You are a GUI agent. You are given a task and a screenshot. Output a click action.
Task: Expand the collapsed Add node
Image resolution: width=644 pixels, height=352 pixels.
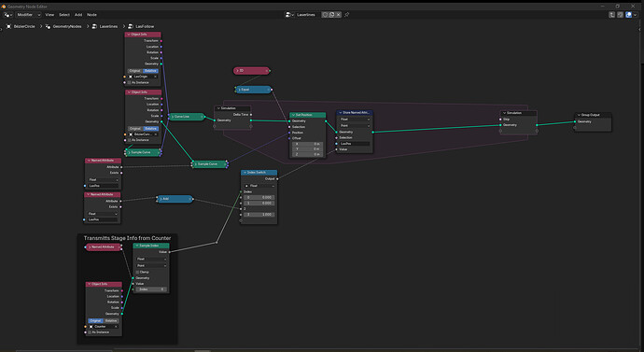(161, 199)
